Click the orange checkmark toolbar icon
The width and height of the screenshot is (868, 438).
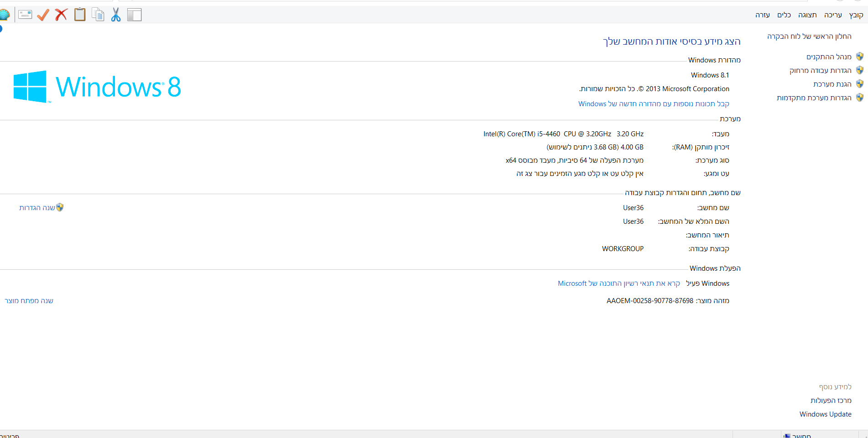point(43,15)
